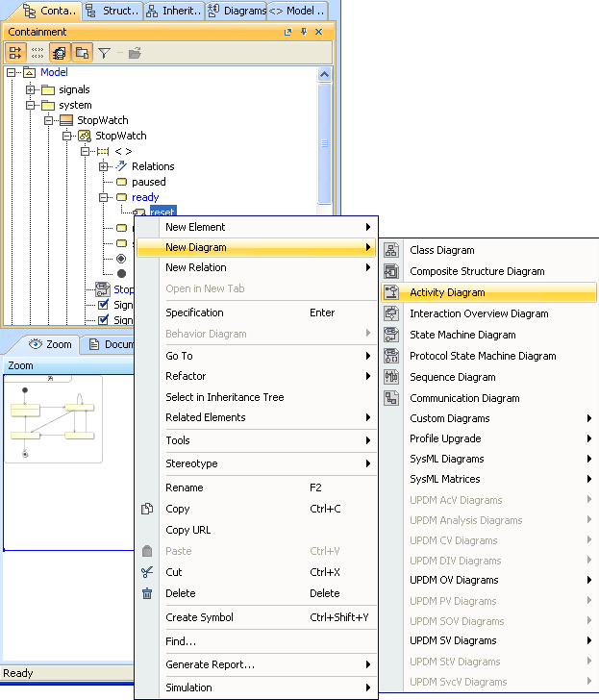
Task: Click the Delete trash icon
Action: tap(147, 593)
